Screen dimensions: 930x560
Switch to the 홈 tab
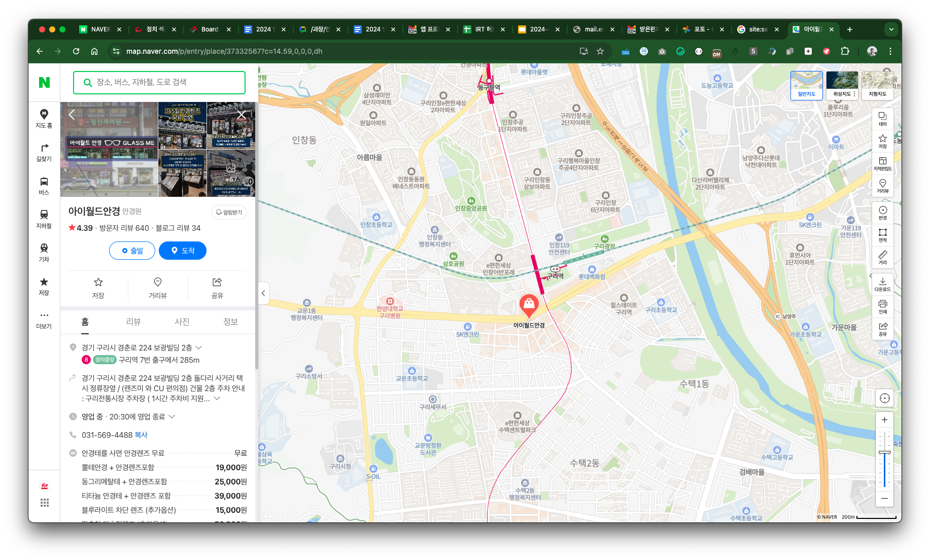click(x=85, y=322)
